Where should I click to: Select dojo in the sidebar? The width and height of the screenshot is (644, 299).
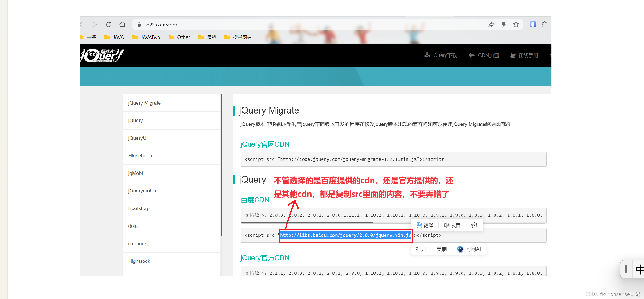click(x=171, y=226)
